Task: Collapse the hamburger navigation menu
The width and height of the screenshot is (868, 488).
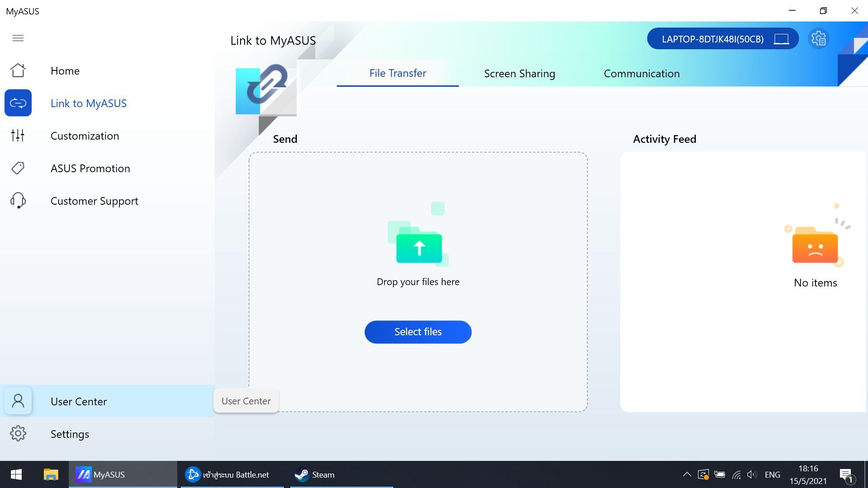Action: [x=18, y=38]
